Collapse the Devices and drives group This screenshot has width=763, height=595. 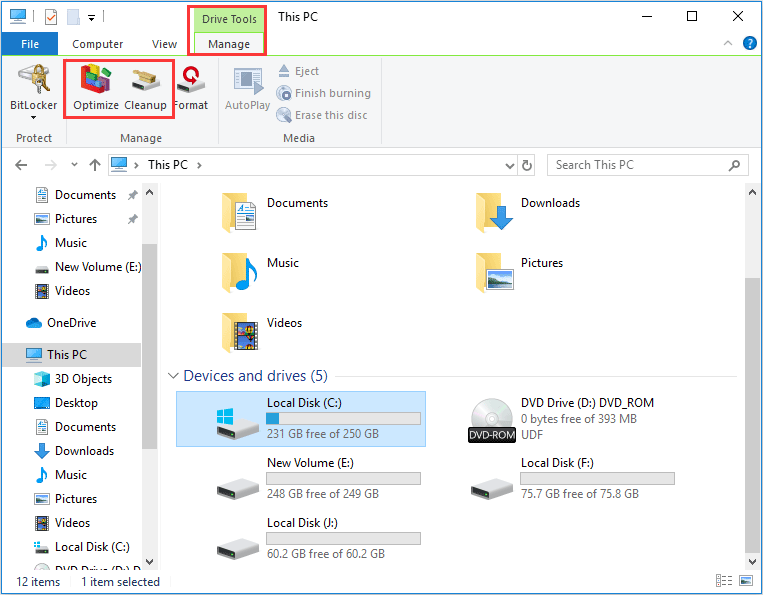[173, 376]
